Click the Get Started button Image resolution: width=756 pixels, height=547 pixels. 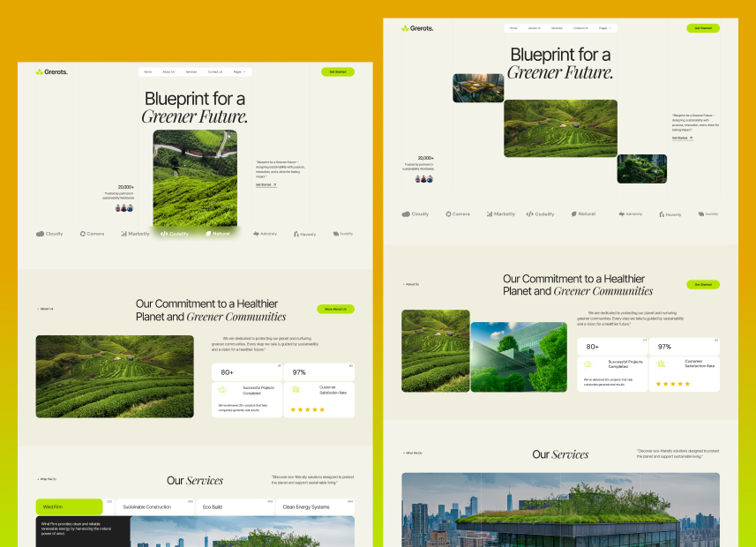tap(337, 71)
